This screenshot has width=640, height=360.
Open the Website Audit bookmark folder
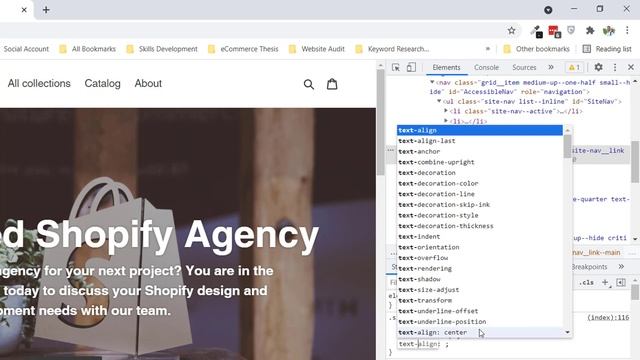point(317,49)
